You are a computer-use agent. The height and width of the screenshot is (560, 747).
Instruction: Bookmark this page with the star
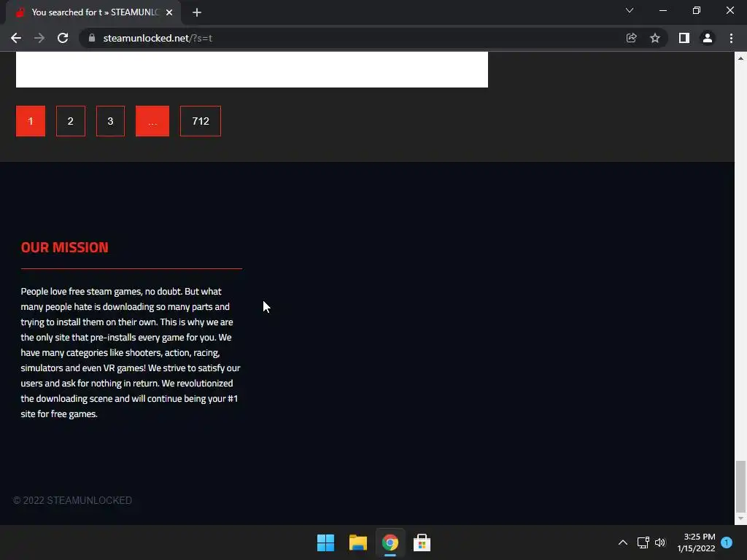[x=655, y=38]
